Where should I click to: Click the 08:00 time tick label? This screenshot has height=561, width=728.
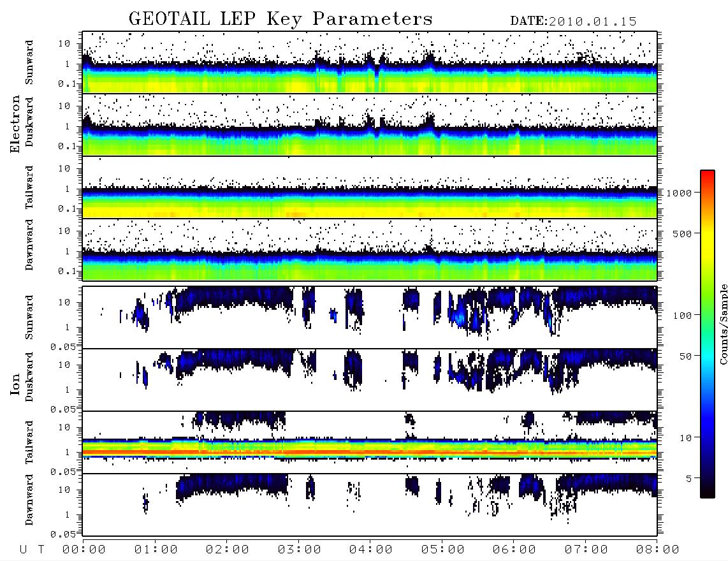[x=658, y=550]
